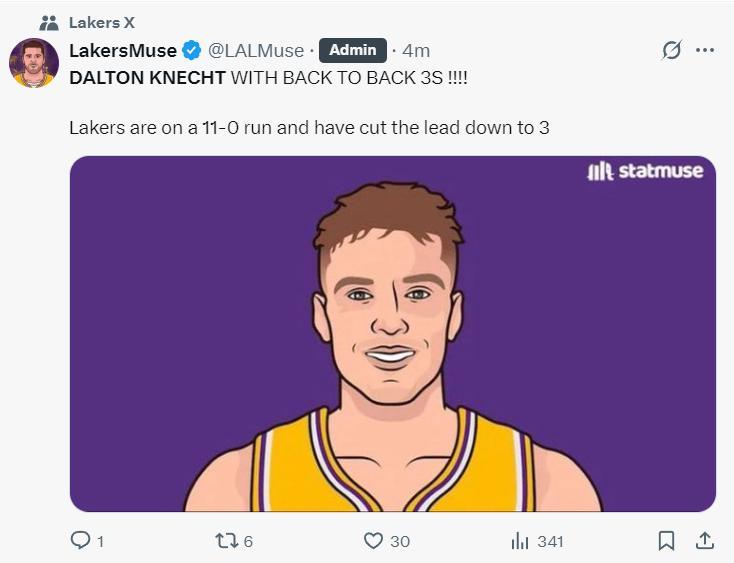
Task: Like the Dalton Knecht post with the heart icon
Action: [373, 541]
